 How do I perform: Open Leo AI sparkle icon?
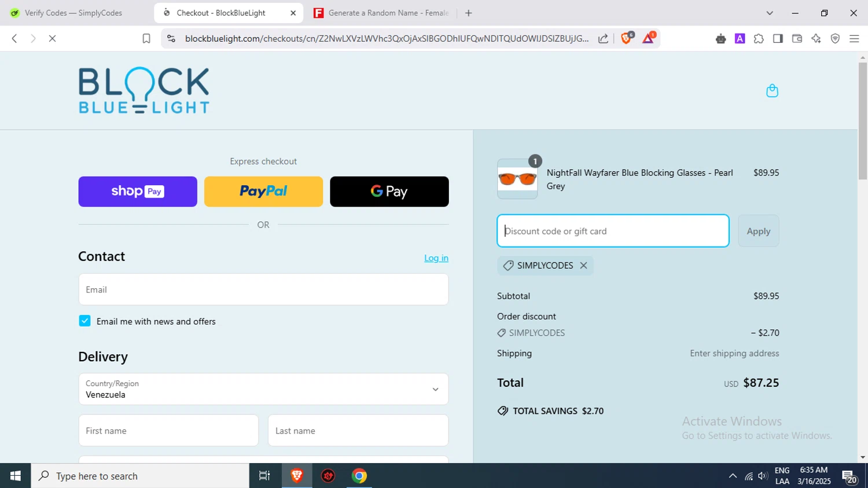816,38
